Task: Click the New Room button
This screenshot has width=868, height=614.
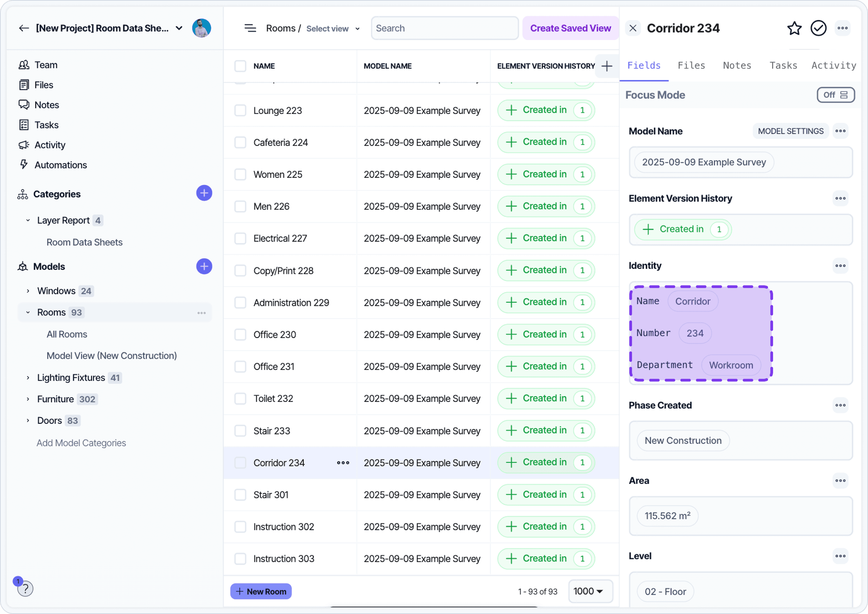Action: click(261, 591)
